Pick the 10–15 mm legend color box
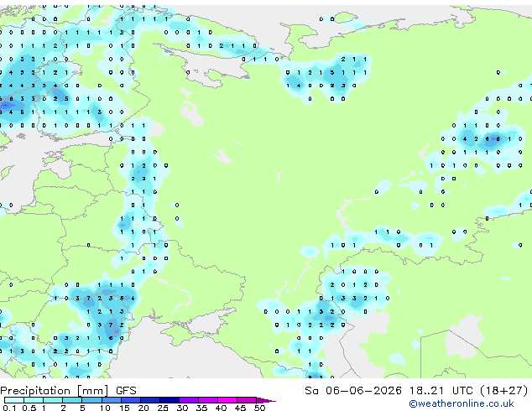Viewport: 532px width, 411px height. click(112, 400)
